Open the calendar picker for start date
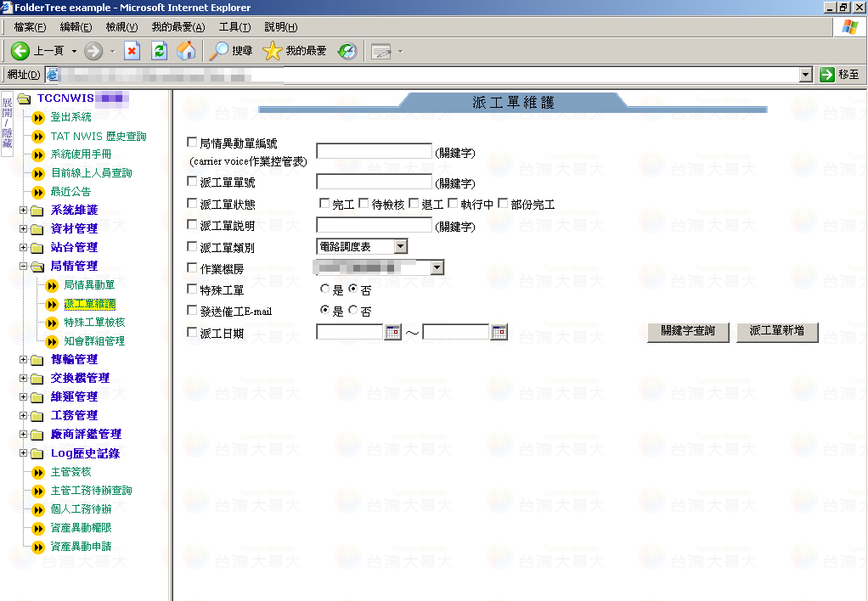Viewport: 868px width, 601px height. click(392, 333)
